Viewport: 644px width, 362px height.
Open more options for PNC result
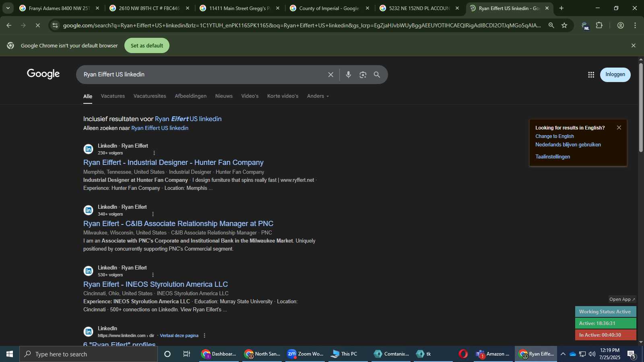pyautogui.click(x=153, y=214)
